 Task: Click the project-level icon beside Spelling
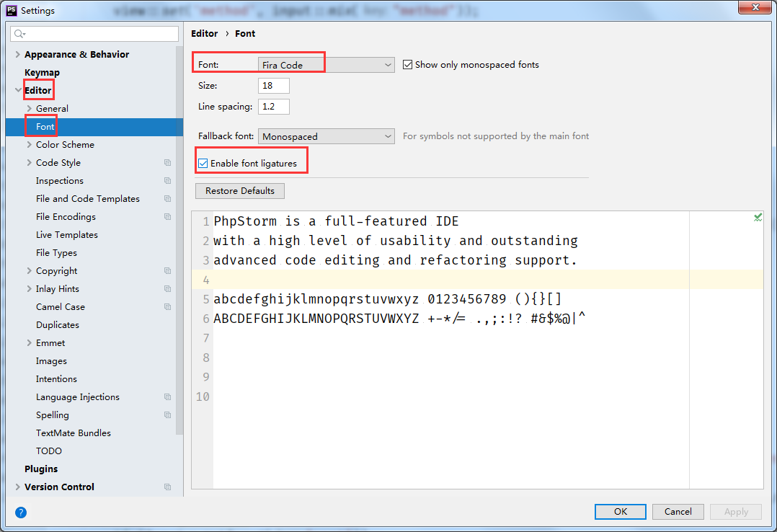tap(167, 415)
